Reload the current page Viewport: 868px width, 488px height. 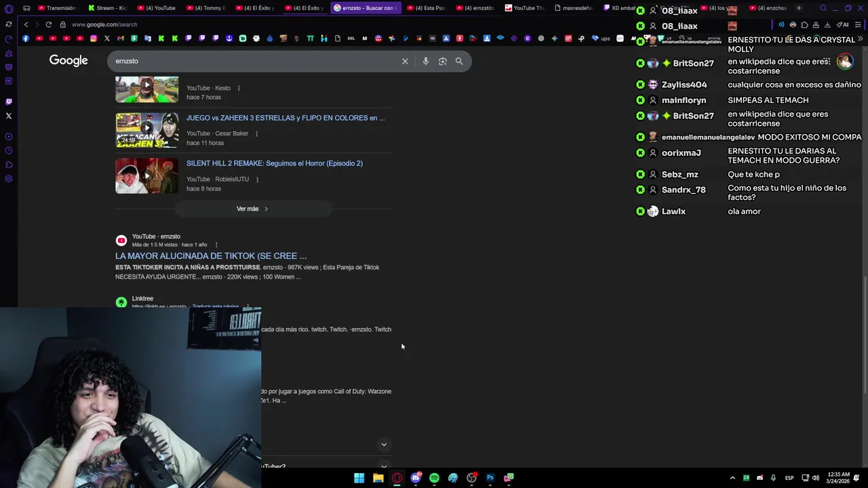tap(48, 24)
